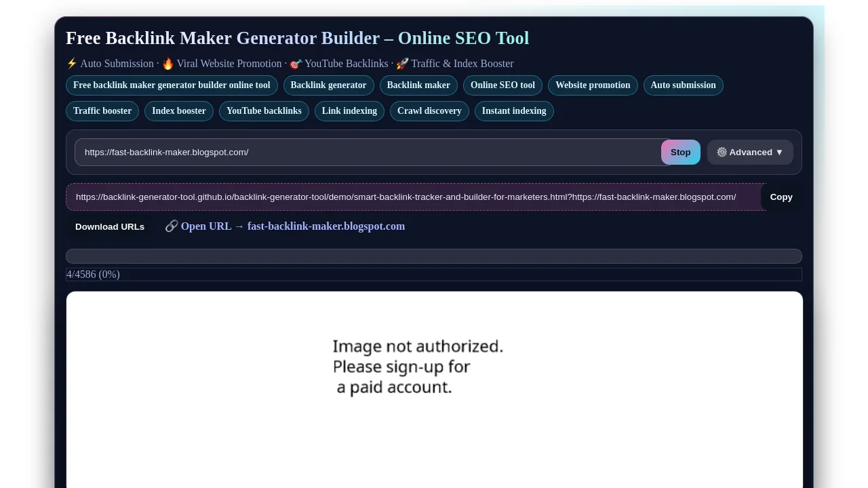Select the 'Website promotion' tag

(x=593, y=85)
